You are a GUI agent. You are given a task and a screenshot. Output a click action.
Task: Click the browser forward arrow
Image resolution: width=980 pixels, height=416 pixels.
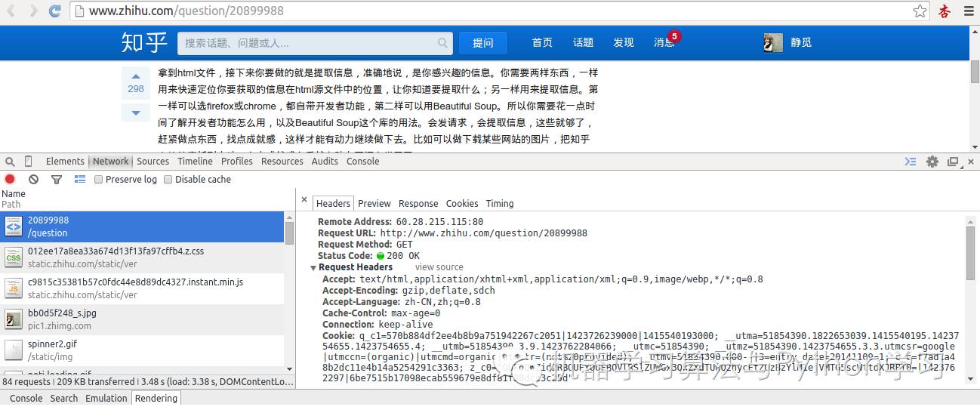[33, 11]
